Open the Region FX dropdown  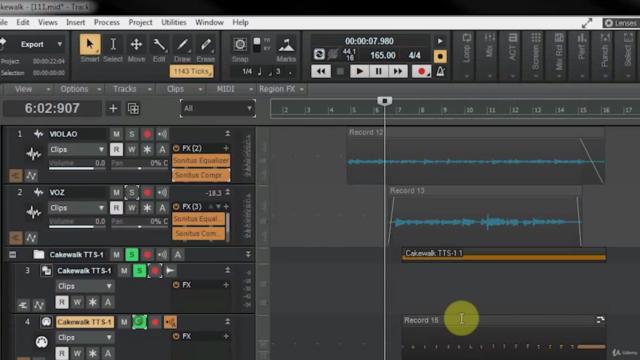point(282,89)
